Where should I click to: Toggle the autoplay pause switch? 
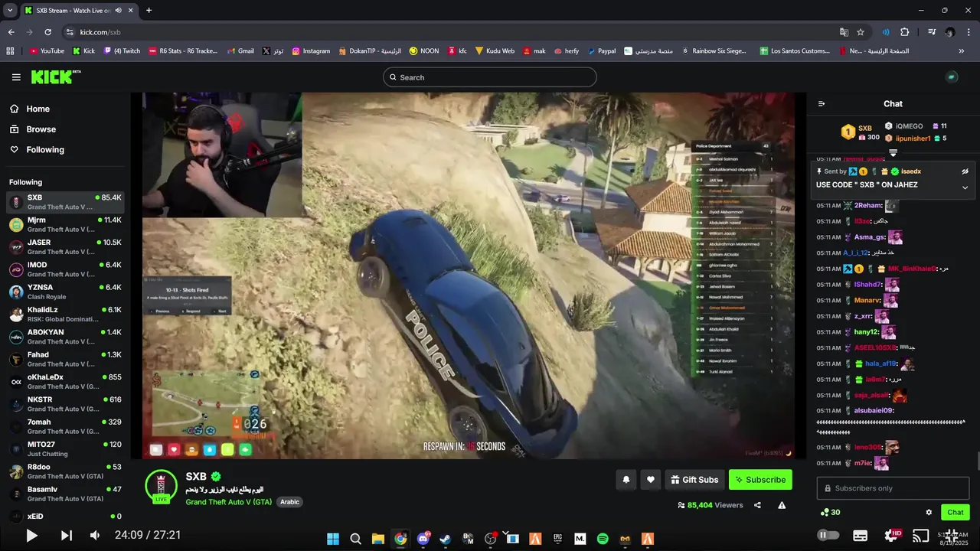(828, 535)
